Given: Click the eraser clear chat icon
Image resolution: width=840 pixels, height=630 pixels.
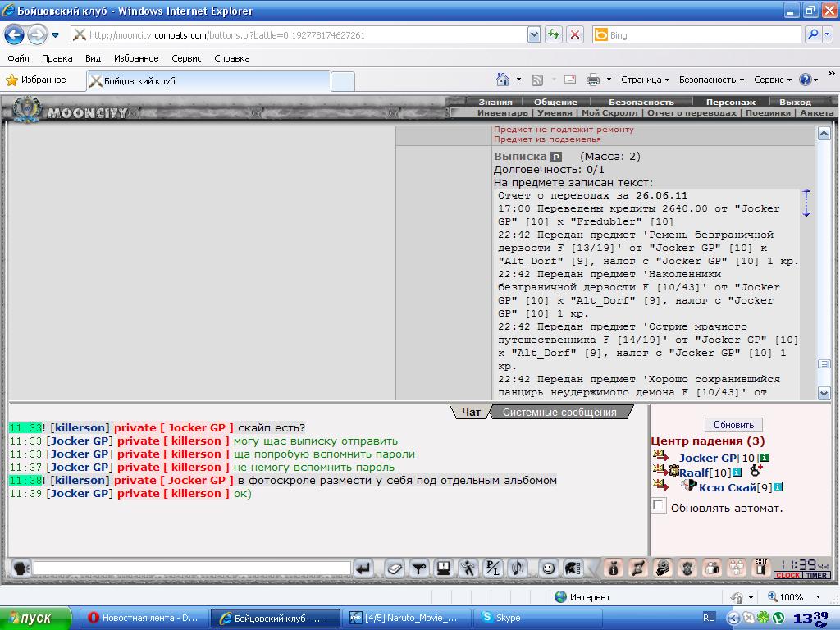Looking at the screenshot, I should 395,568.
